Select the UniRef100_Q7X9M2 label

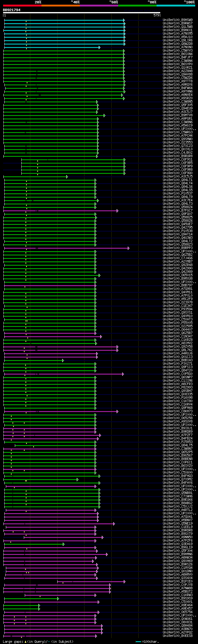coord(178,479)
